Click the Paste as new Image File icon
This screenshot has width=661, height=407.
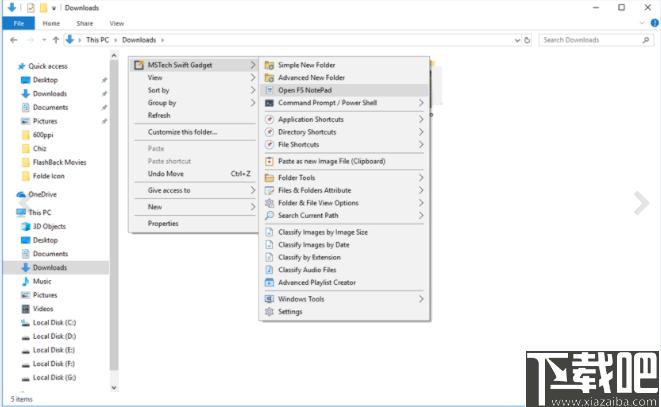tap(269, 161)
